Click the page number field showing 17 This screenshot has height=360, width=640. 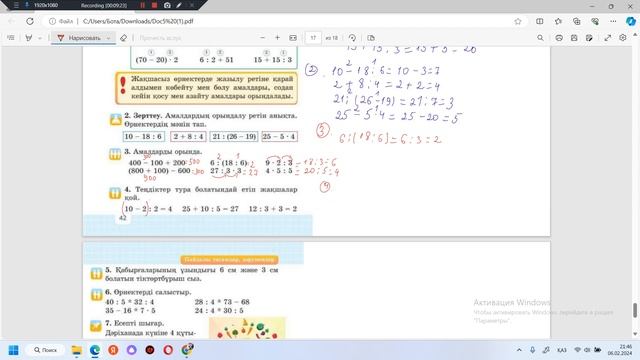pyautogui.click(x=313, y=38)
